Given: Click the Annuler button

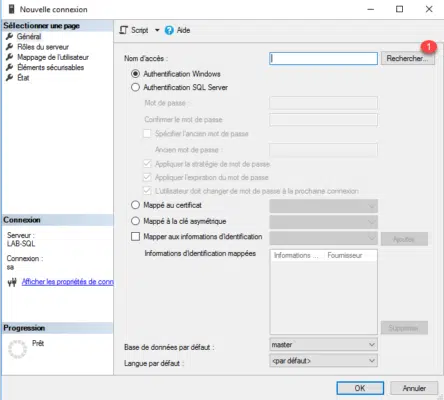Looking at the screenshot, I should point(414,388).
